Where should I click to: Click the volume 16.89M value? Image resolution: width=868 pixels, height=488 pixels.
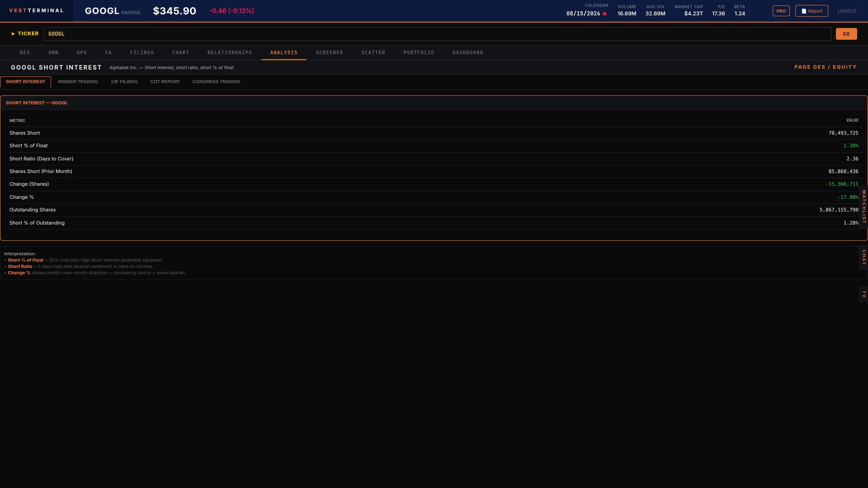pyautogui.click(x=627, y=14)
